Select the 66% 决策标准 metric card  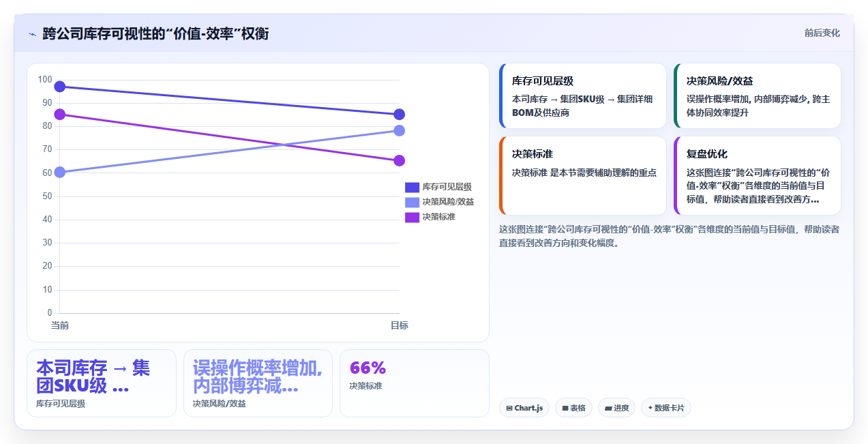(415, 383)
